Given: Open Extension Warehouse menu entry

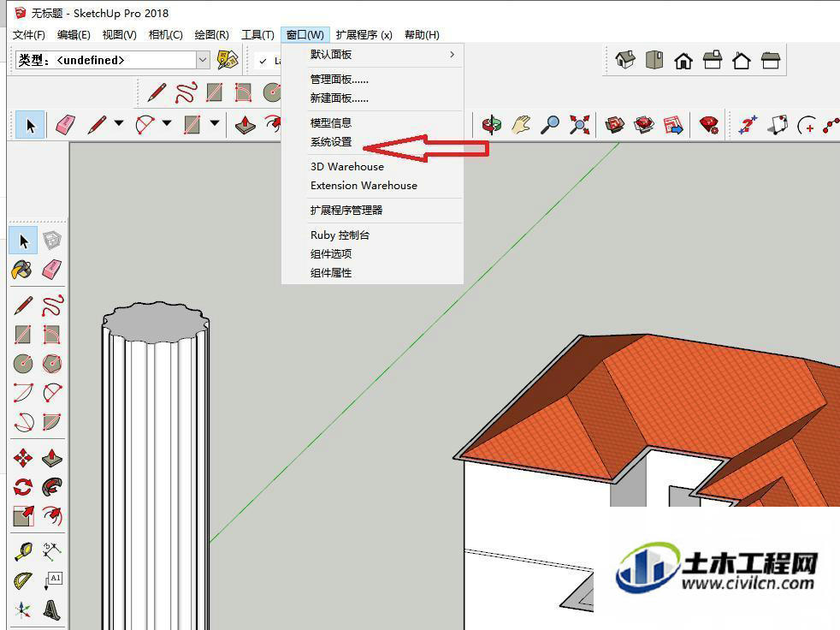Looking at the screenshot, I should click(x=372, y=186).
